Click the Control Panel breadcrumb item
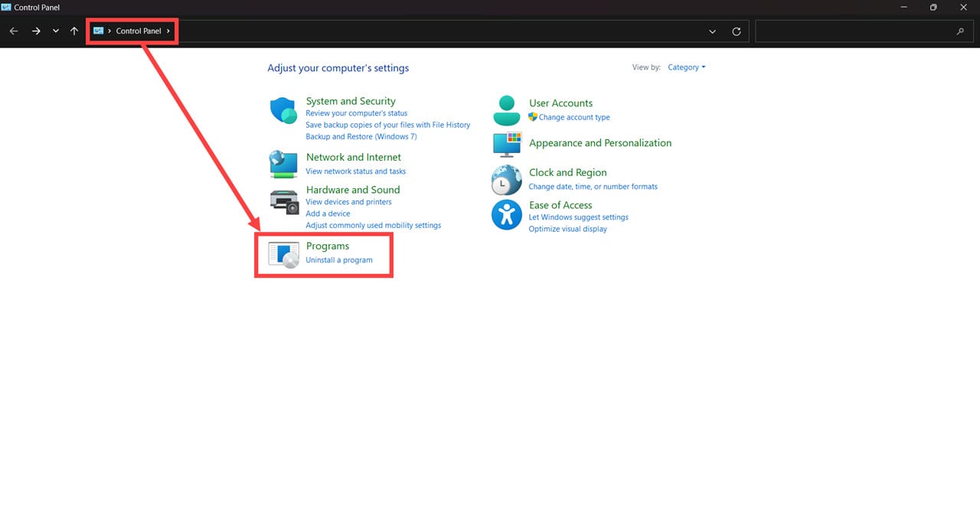The image size is (980, 512). click(139, 31)
